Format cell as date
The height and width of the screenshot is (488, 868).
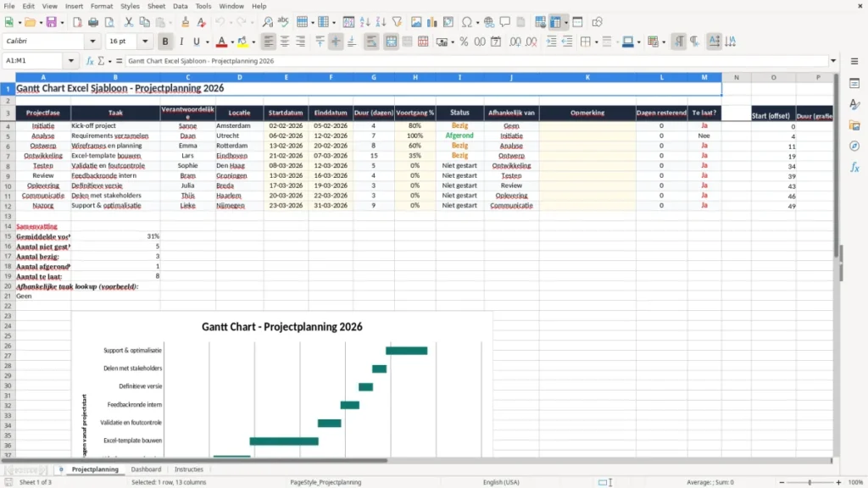[x=496, y=42]
